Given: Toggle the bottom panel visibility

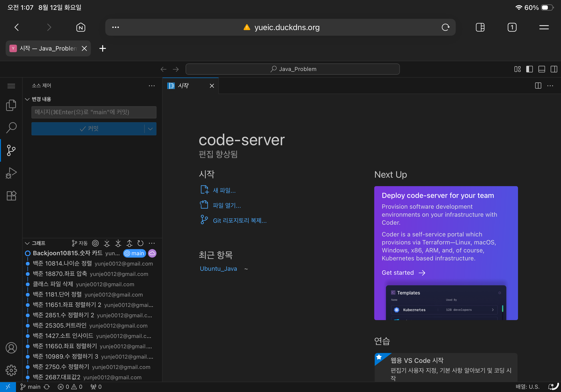Looking at the screenshot, I should 542,69.
